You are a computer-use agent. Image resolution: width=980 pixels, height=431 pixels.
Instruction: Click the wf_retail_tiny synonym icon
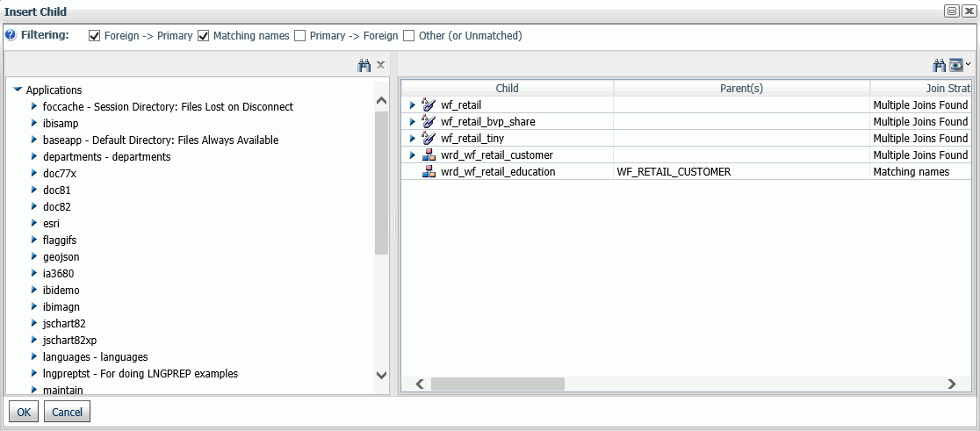[x=429, y=139]
